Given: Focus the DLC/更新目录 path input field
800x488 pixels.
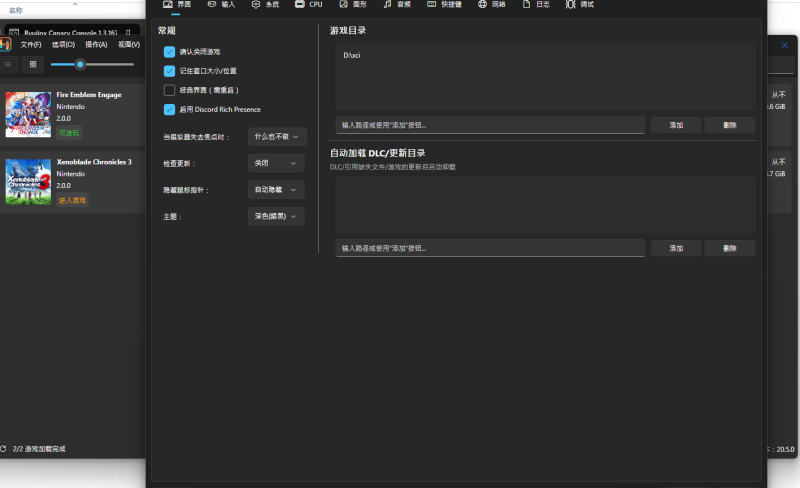Looking at the screenshot, I should [490, 248].
